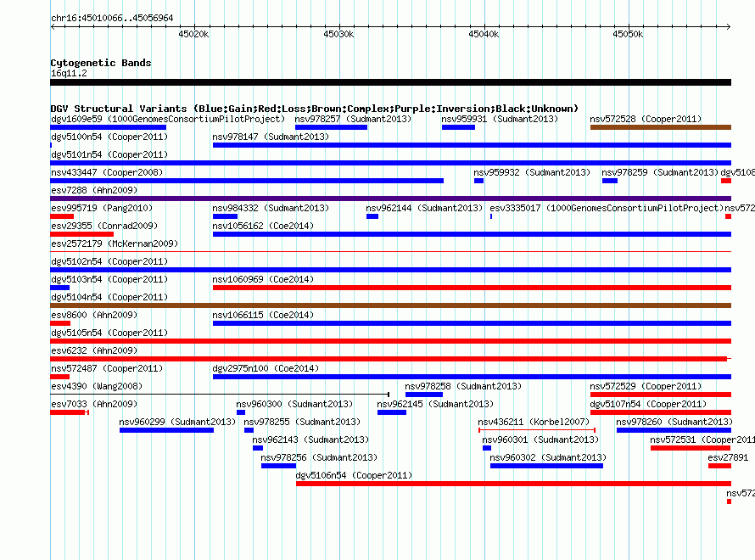The image size is (755, 560).
Task: Select esv29355 (Conrad2009) red loss bar
Action: tap(81, 234)
